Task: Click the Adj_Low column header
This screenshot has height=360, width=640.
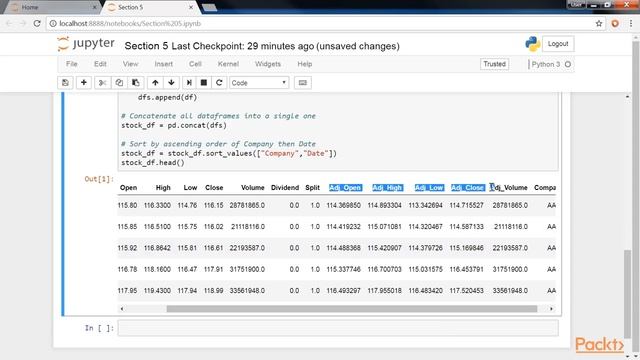Action: pyautogui.click(x=429, y=188)
